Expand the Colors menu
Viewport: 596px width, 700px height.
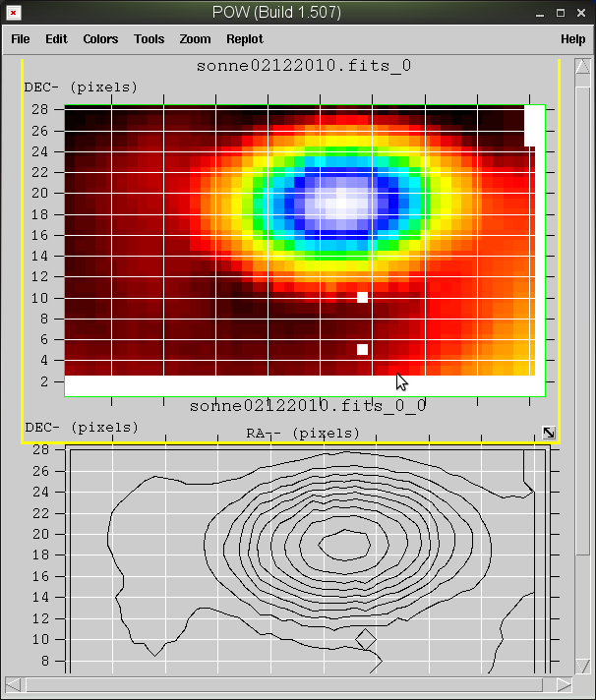pyautogui.click(x=100, y=39)
